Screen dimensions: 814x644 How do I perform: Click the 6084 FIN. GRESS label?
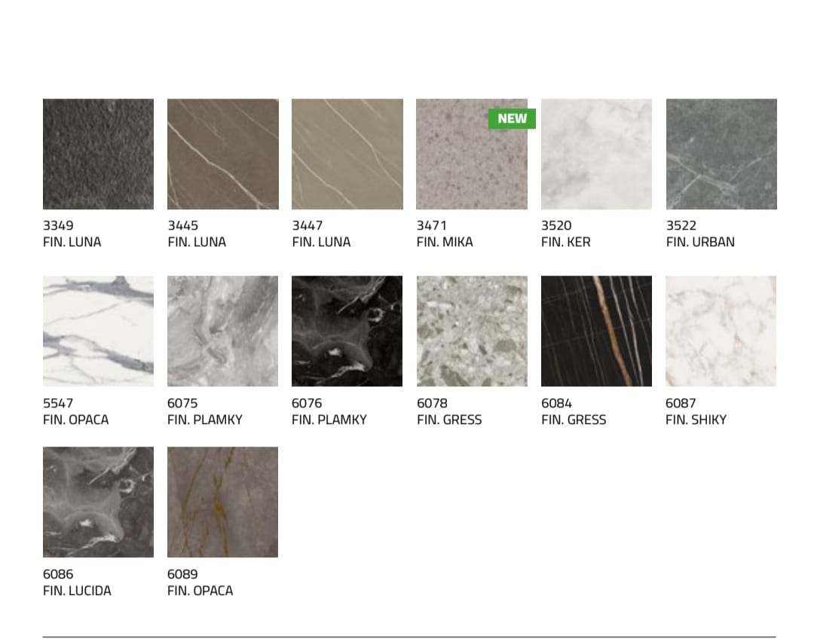[x=574, y=411]
